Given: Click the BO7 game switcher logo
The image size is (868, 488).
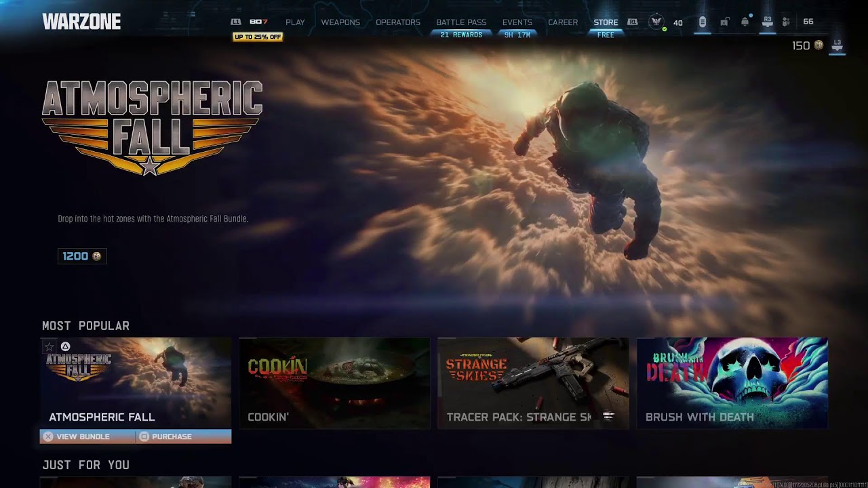Looking at the screenshot, I should click(258, 22).
